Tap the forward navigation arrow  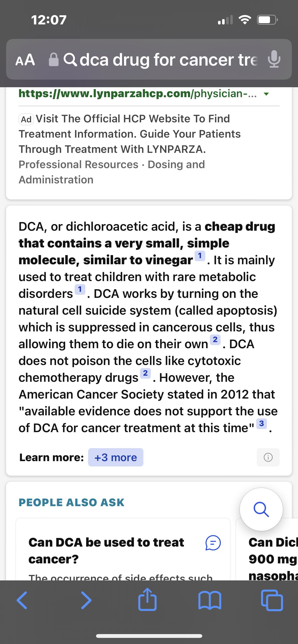tap(86, 600)
